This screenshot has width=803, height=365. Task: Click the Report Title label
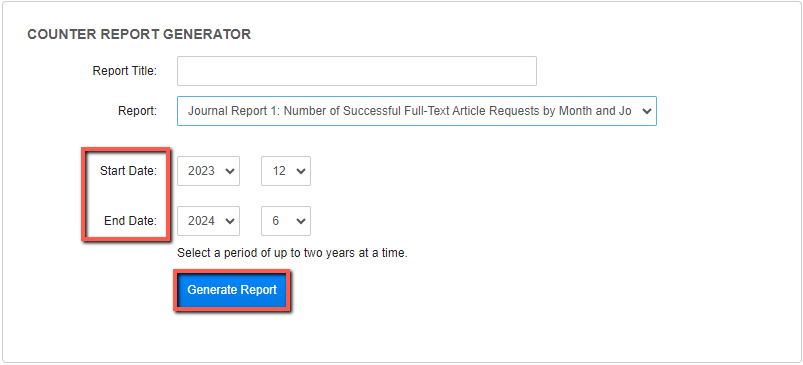pos(124,71)
